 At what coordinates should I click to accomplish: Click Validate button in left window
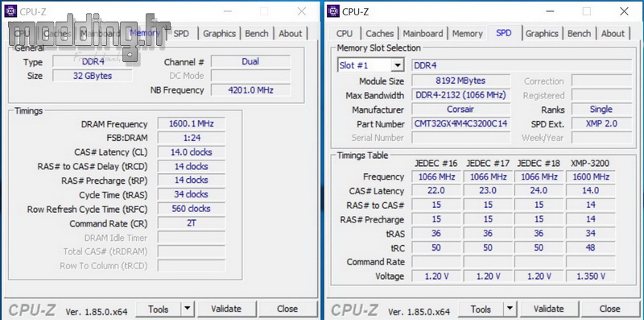coord(226,309)
